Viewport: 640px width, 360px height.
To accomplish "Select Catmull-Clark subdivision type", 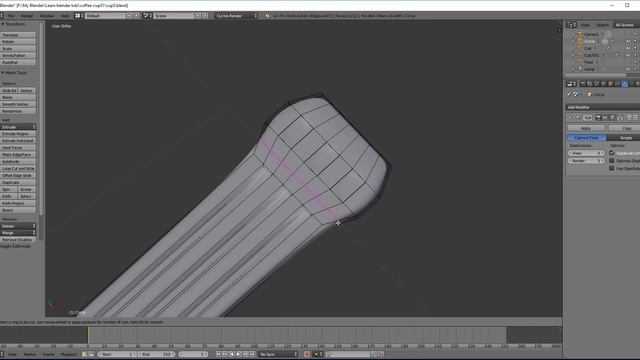I will (587, 138).
